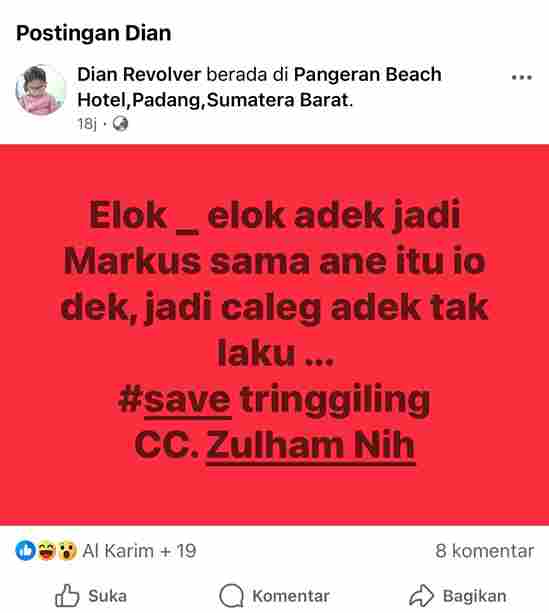View the laughing haha reaction emoji
The image size is (549, 613).
pos(46,550)
